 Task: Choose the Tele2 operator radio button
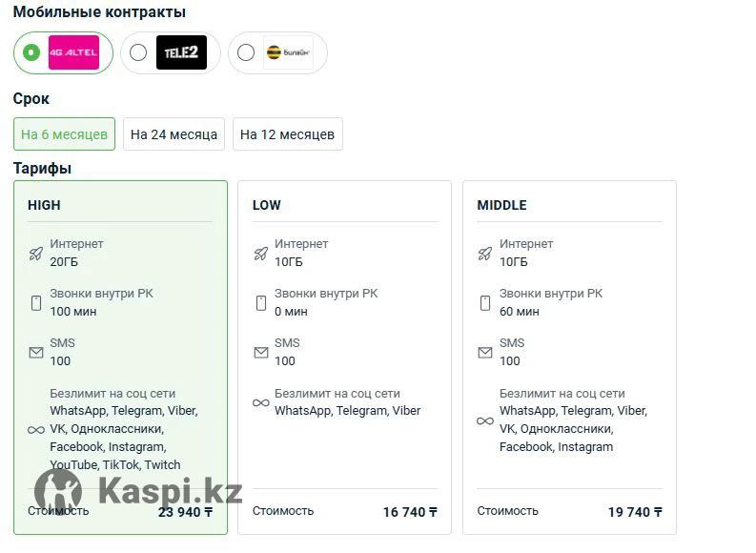pos(138,52)
